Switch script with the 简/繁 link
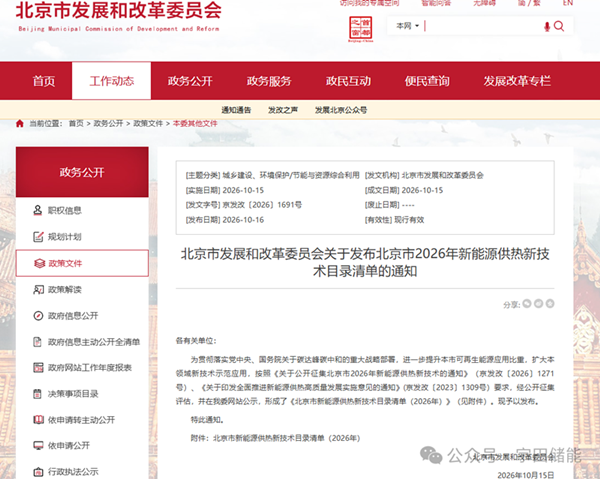Image resolution: width=600 pixels, height=479 pixels. [x=529, y=3]
